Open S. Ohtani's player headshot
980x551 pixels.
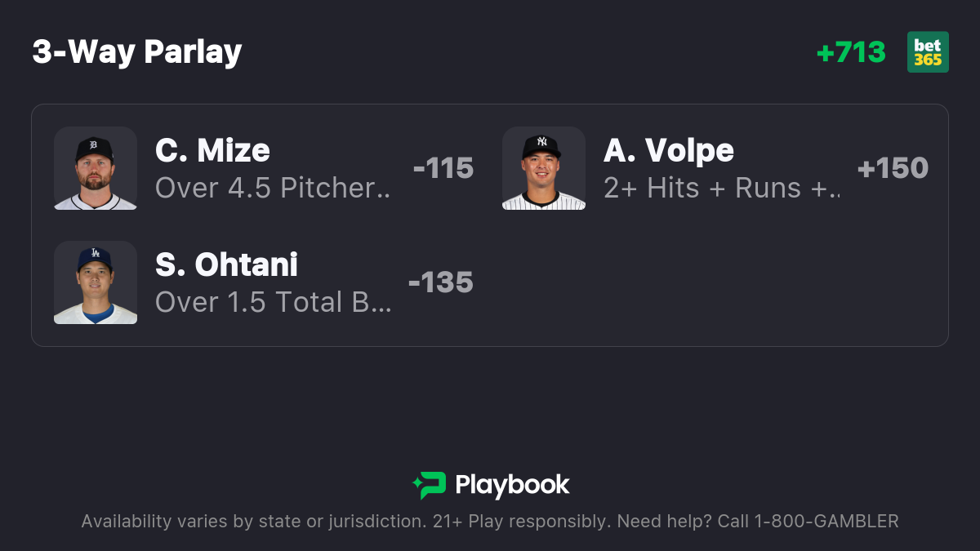click(x=96, y=282)
